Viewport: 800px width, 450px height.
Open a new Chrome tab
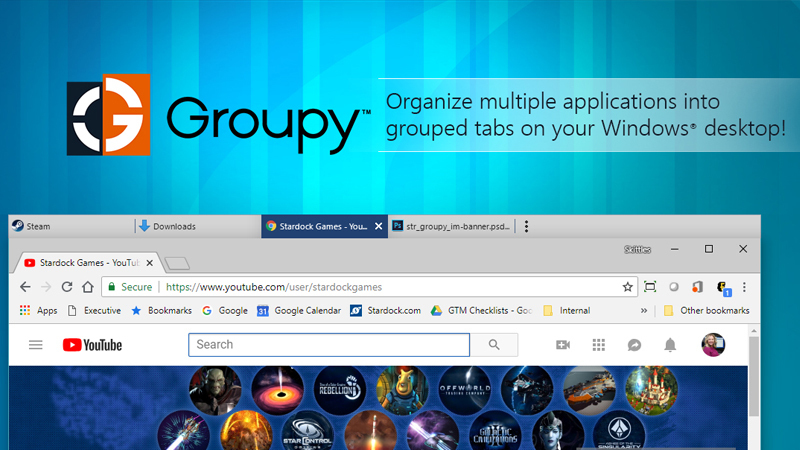[177, 263]
